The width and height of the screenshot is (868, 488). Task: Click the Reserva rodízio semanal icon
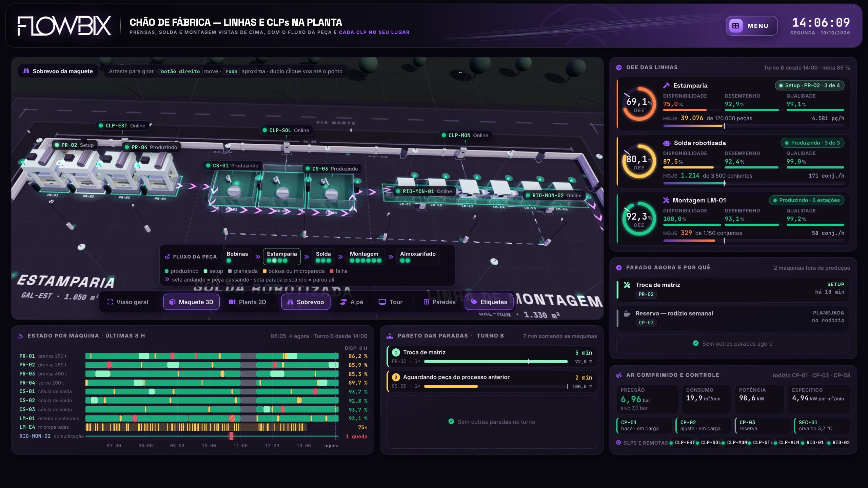(627, 313)
